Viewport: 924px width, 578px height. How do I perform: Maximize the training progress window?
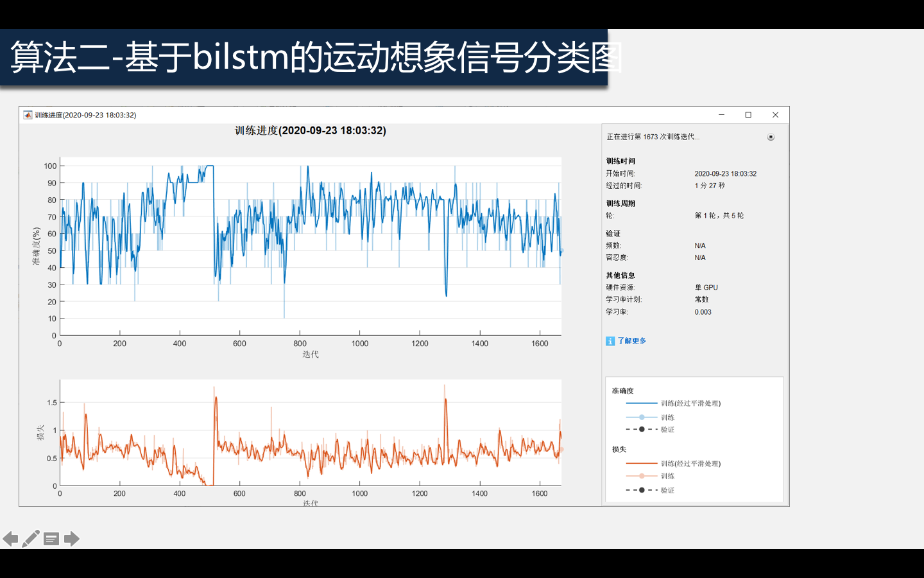coord(748,115)
